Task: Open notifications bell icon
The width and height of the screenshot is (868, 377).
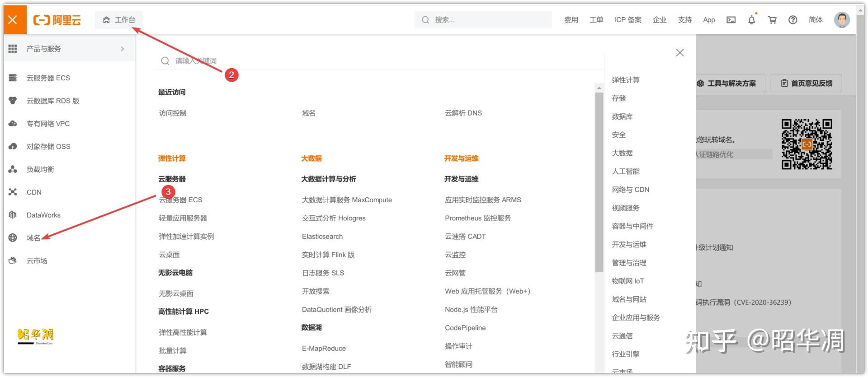Action: tap(751, 20)
